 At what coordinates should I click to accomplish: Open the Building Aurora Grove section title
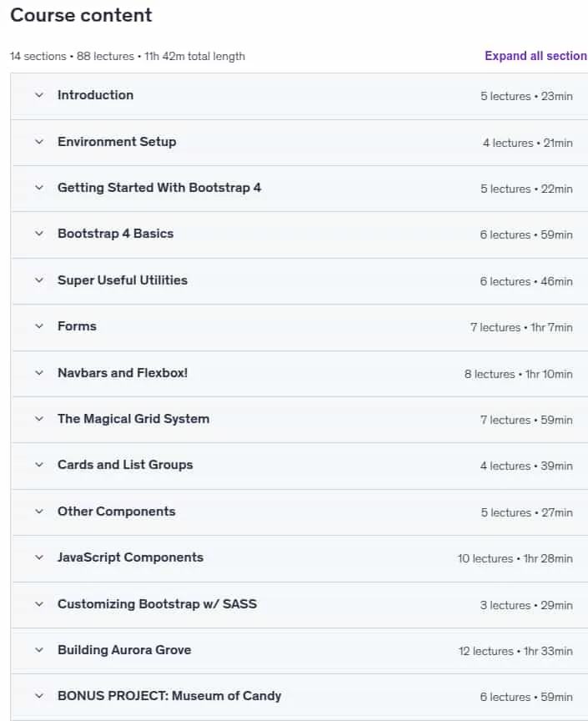coord(124,650)
